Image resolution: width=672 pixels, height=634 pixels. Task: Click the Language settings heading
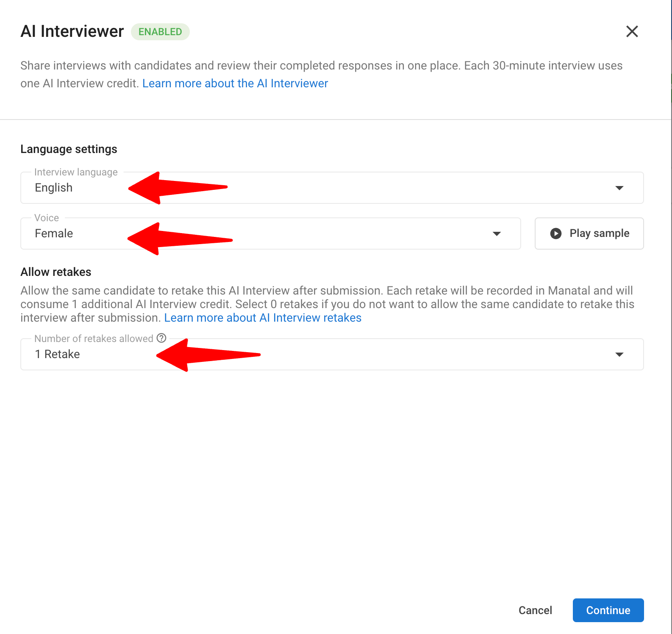click(69, 149)
